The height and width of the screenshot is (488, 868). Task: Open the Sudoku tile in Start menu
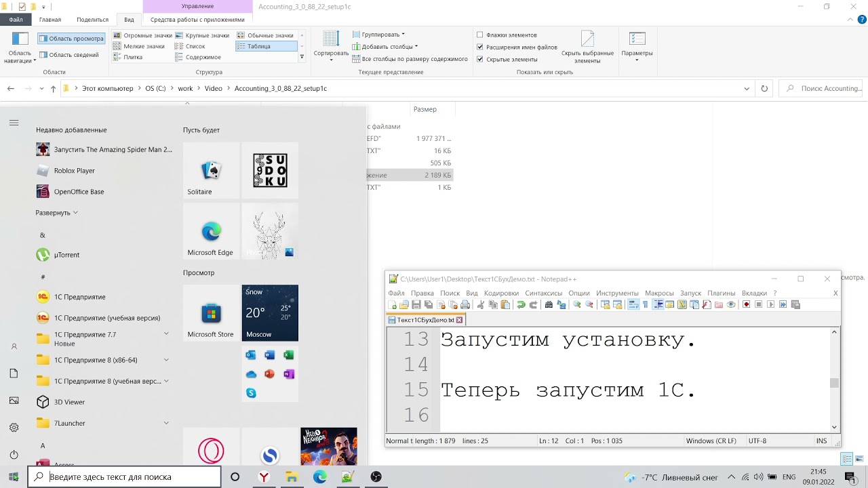click(x=270, y=170)
